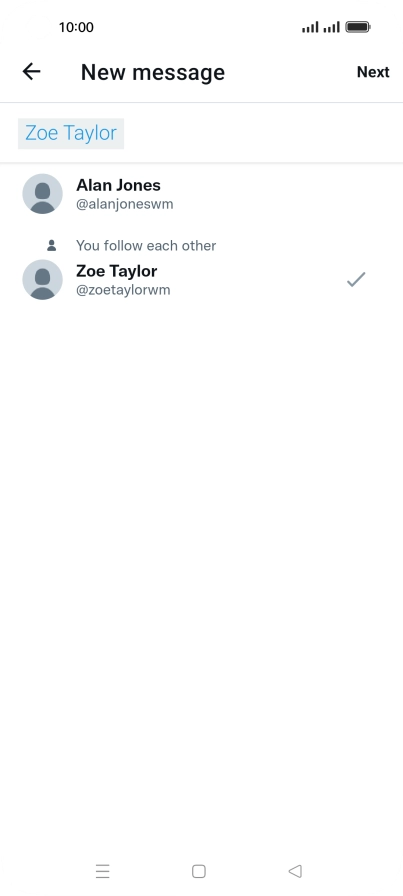Screen dimensions: 403x896
Task: Tap the "New message" header title
Action: (153, 72)
